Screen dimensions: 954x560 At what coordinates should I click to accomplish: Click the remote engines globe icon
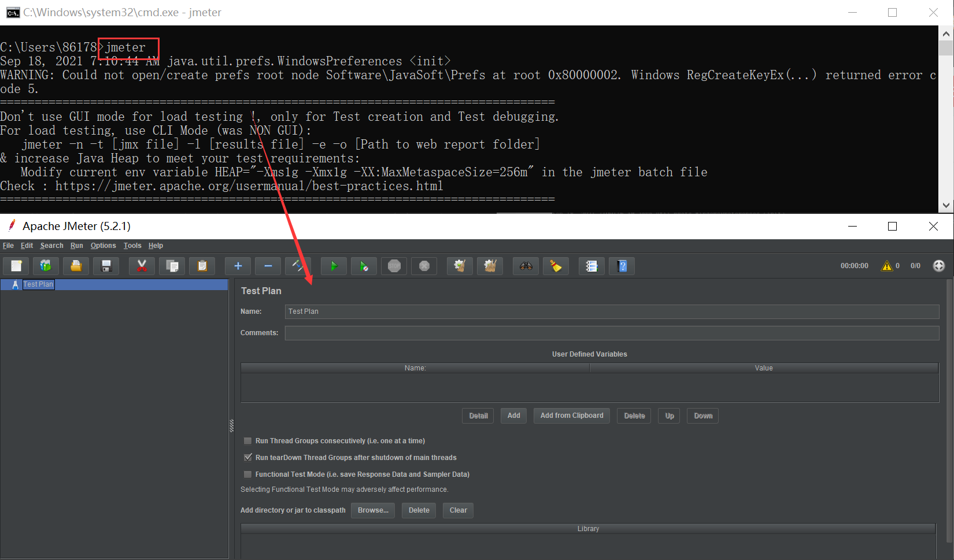point(939,266)
